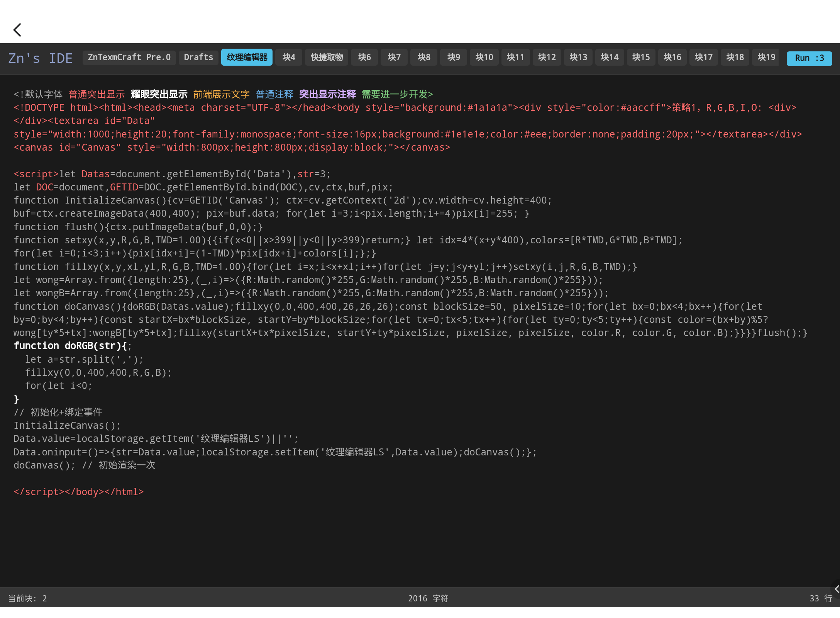Click the 前端展示文字 orange text
This screenshot has width=840, height=618.
tap(221, 94)
